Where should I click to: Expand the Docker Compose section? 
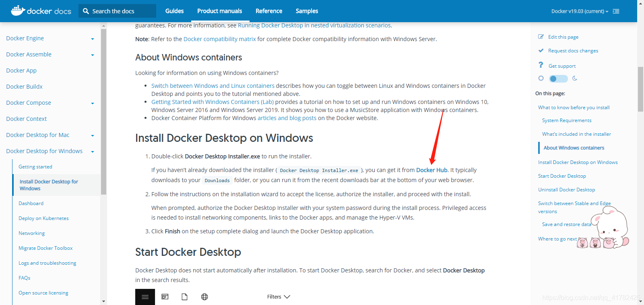coord(93,104)
